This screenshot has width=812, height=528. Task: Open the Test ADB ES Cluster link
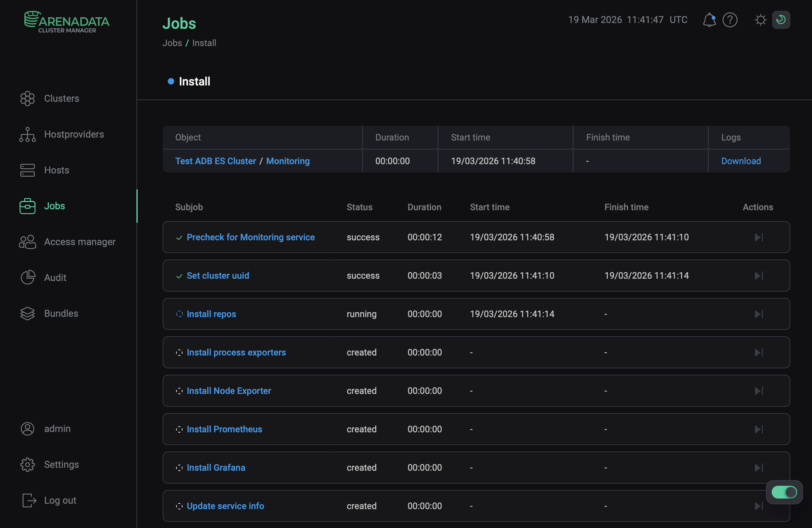click(215, 161)
